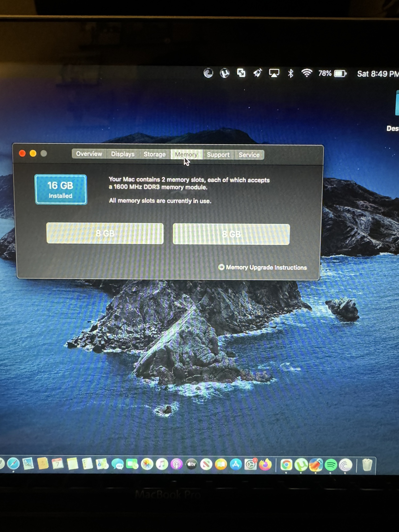Click the 16 GB Installed badge
The height and width of the screenshot is (532, 399).
click(61, 190)
